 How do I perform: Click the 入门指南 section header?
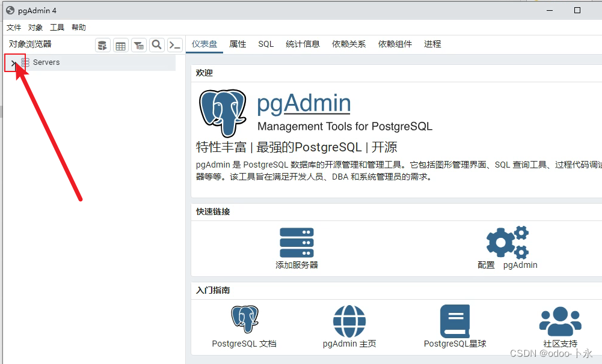tap(213, 290)
